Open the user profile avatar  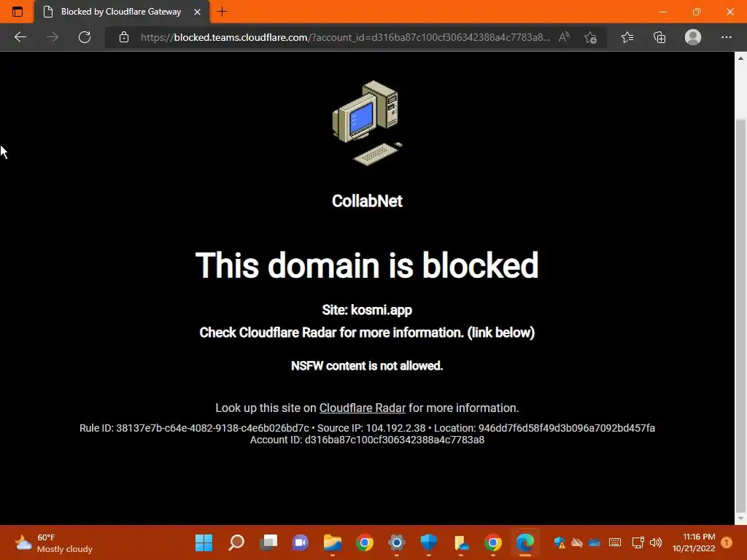tap(693, 37)
